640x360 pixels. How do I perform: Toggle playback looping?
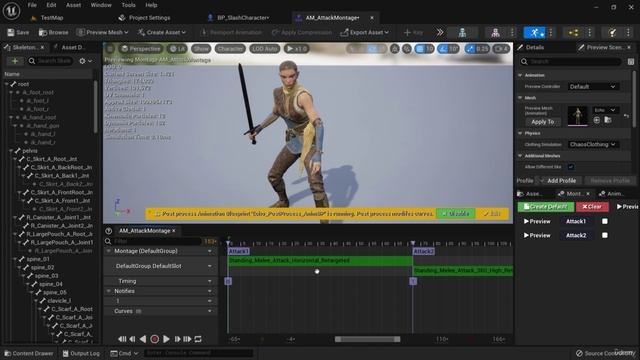[x=198, y=339]
